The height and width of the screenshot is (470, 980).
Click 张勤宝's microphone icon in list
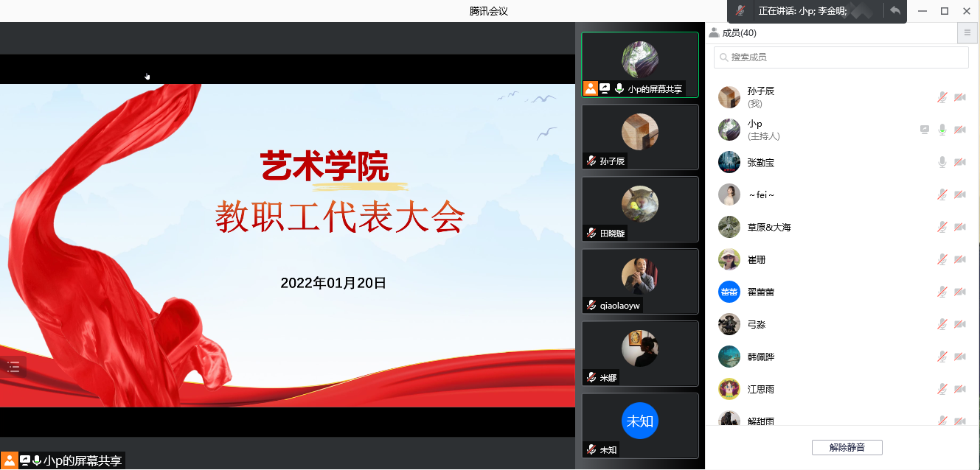click(942, 162)
